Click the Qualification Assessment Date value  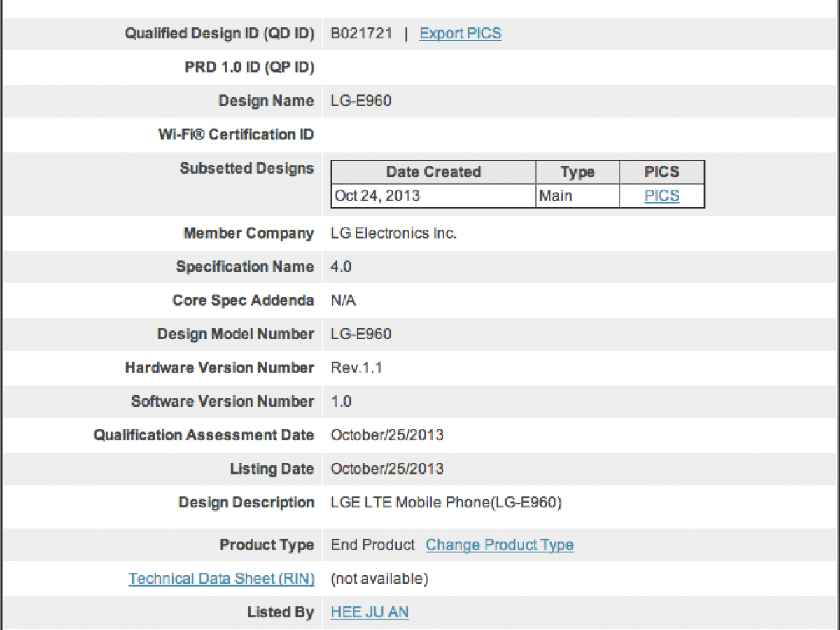tap(387, 435)
